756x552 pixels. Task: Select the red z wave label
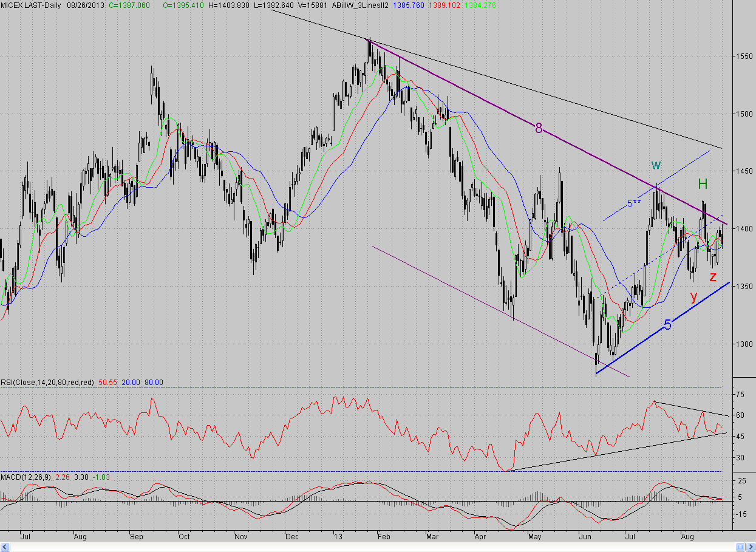713,277
